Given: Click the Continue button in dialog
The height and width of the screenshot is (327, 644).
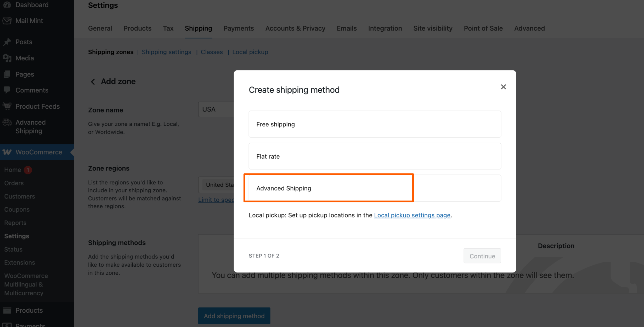Looking at the screenshot, I should 482,256.
